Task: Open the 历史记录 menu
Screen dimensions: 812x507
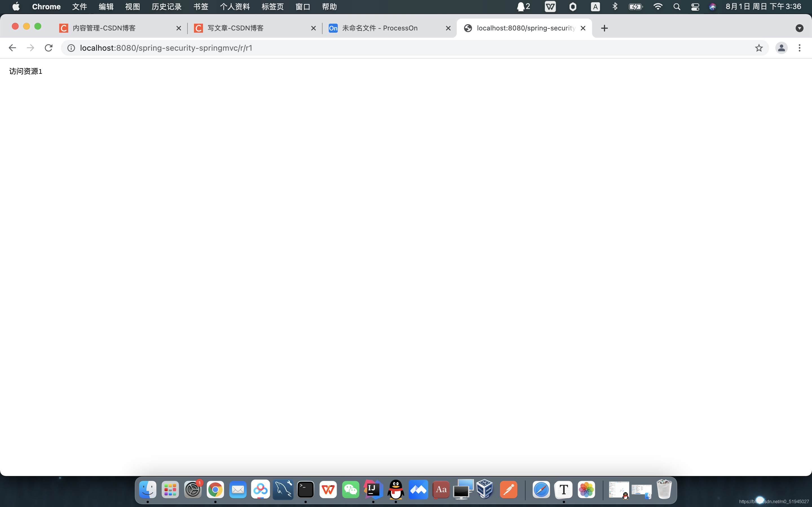Action: point(166,7)
